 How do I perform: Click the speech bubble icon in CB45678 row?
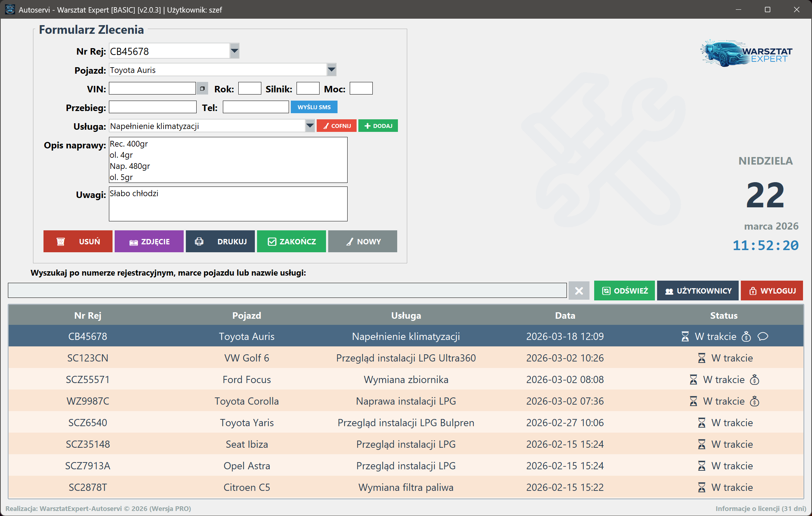[763, 336]
